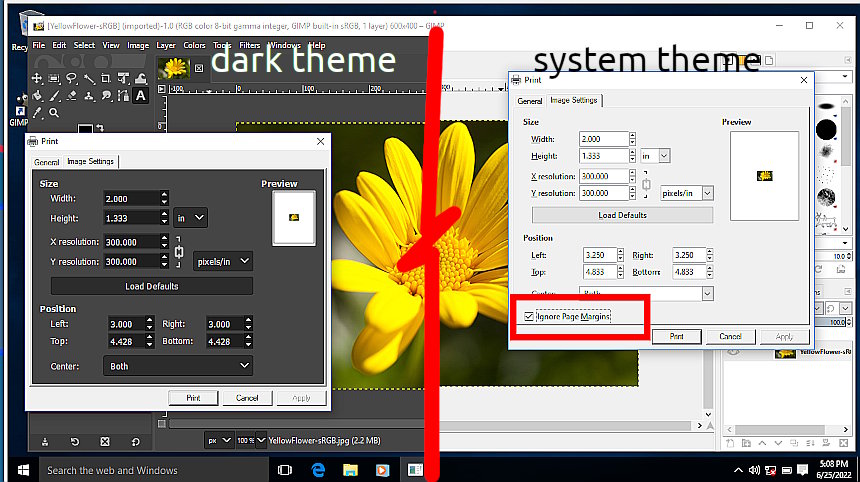
Task: Click Print button in dark dialog
Action: tap(193, 398)
